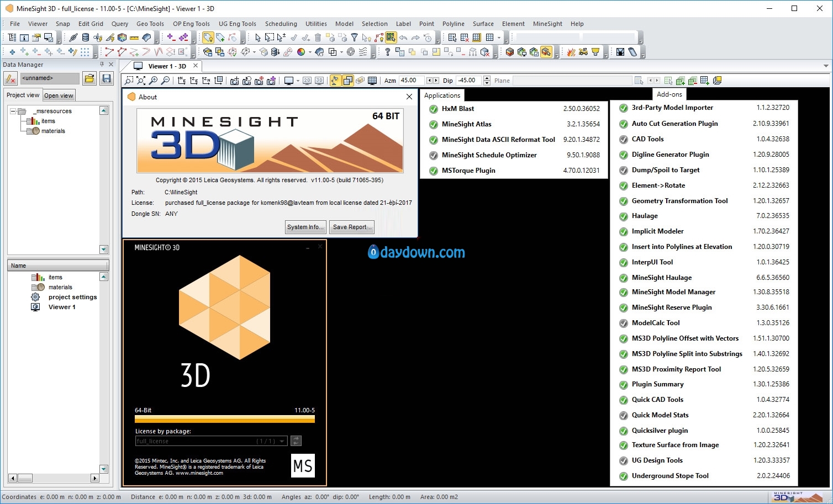Click the blast explosion icon
The image size is (833, 504).
(571, 52)
